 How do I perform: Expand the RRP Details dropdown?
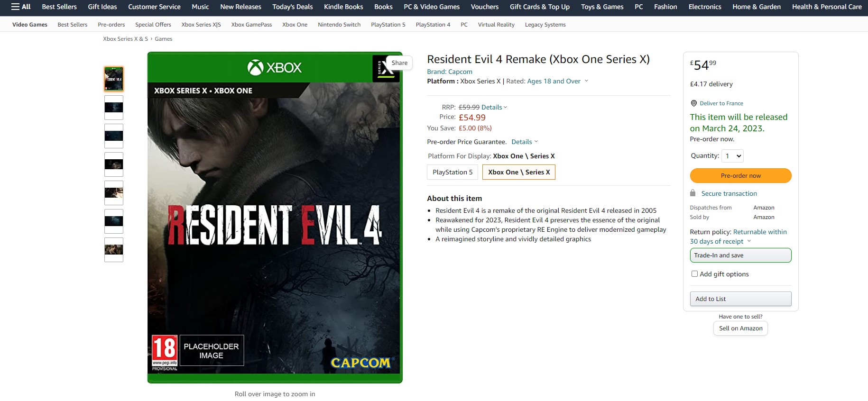point(492,107)
